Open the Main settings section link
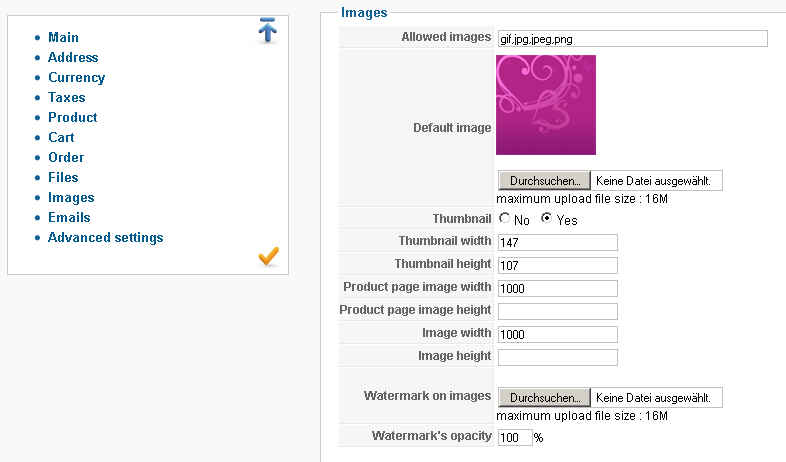Image resolution: width=786 pixels, height=462 pixels. 63,37
